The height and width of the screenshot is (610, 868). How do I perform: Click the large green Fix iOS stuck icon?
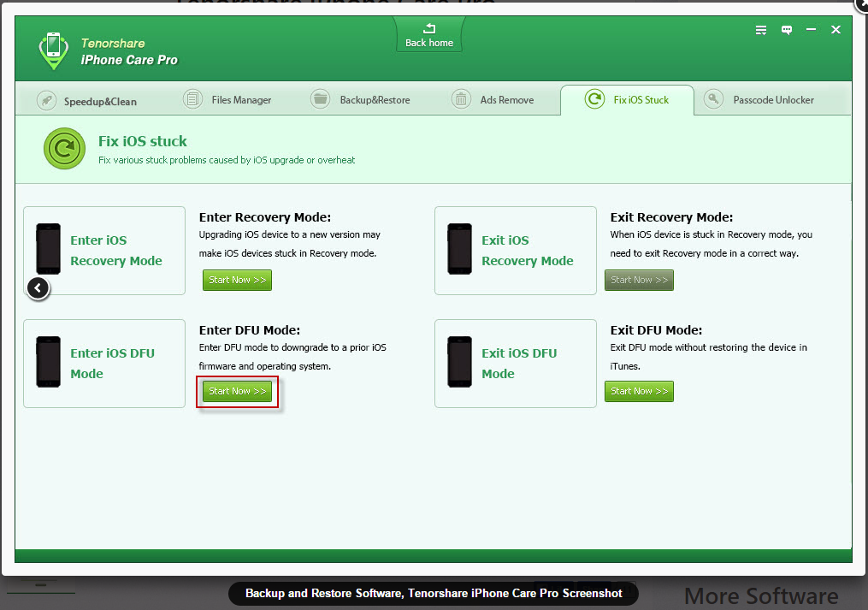tap(64, 149)
